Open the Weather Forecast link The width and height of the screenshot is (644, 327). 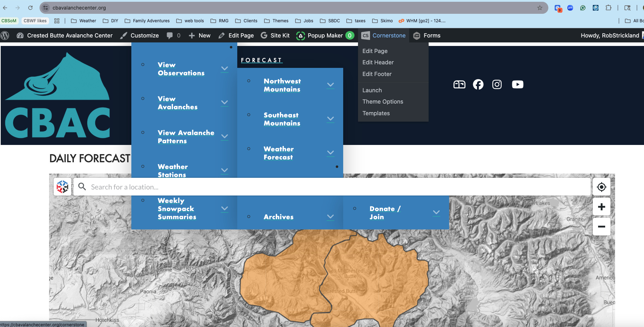[x=279, y=153]
